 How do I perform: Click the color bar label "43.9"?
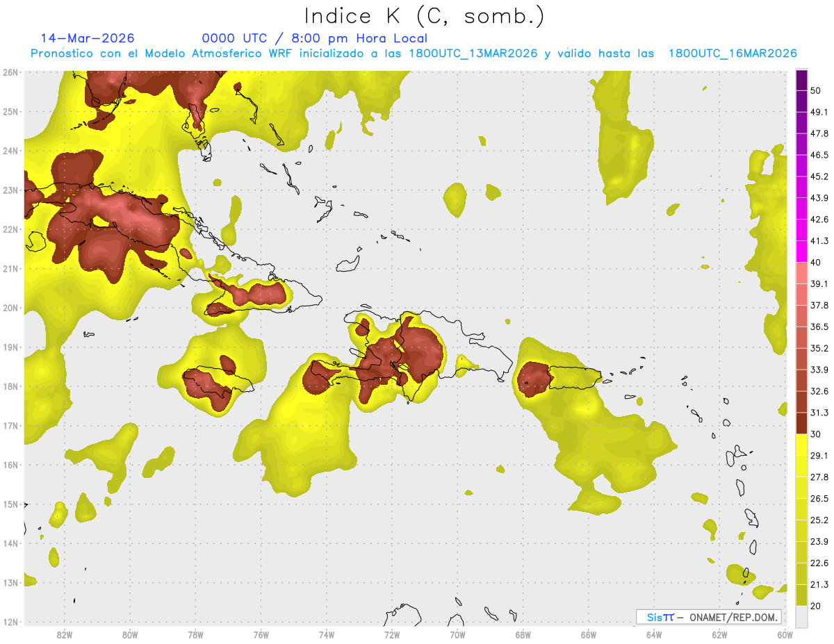tap(819, 199)
